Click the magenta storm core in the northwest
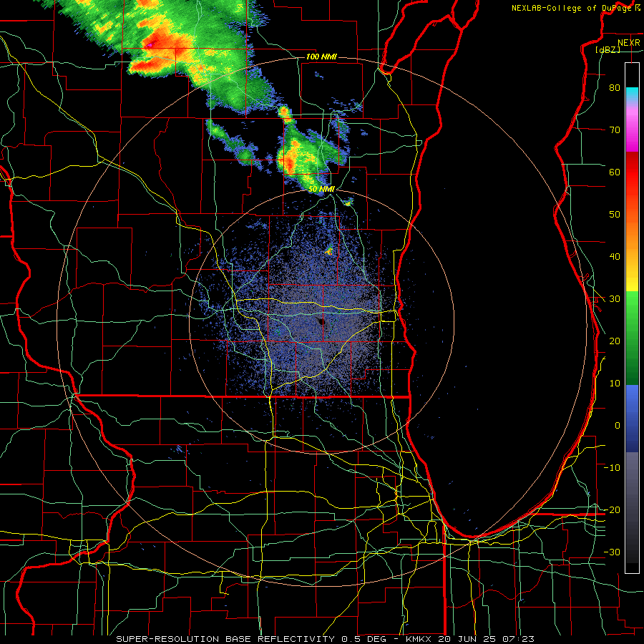644x644 pixels. click(x=150, y=44)
